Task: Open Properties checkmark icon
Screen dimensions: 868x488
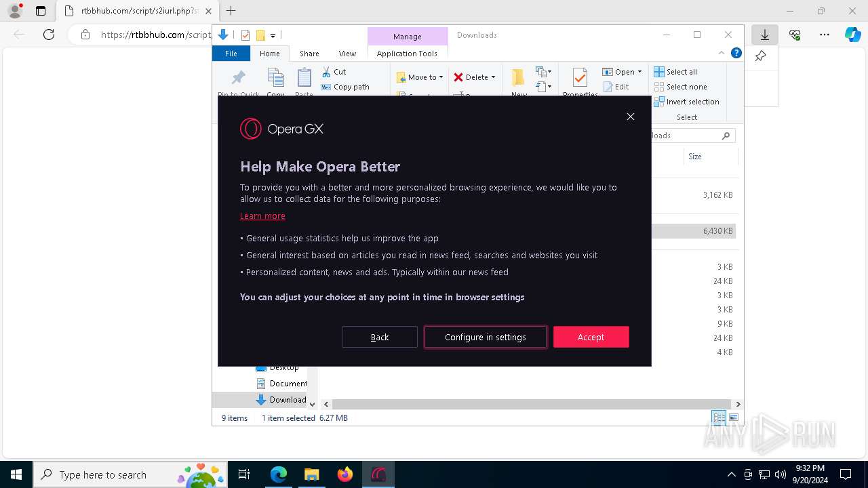Action: point(580,78)
